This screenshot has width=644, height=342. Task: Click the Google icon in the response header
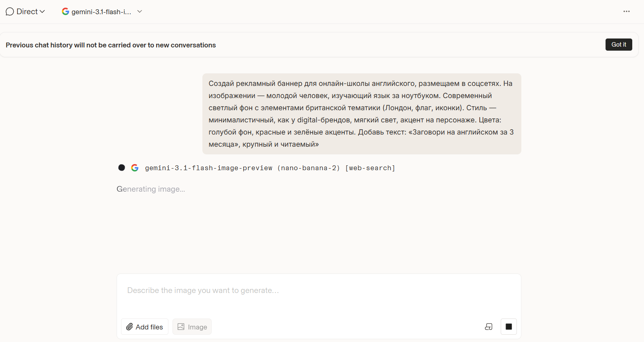click(x=135, y=168)
